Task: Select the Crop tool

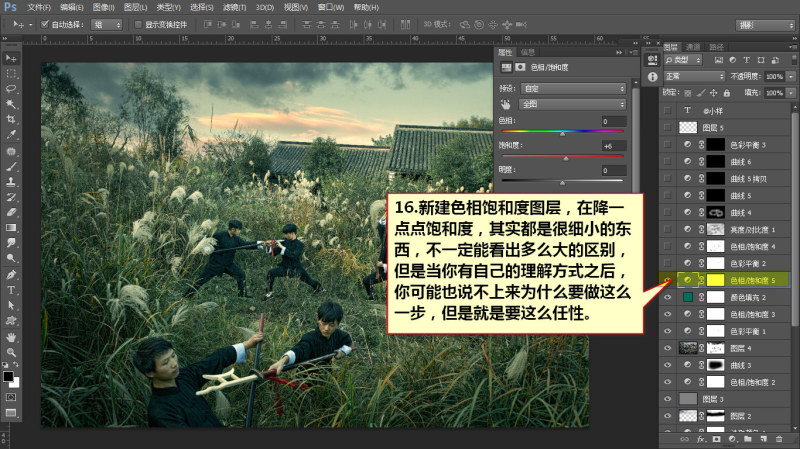Action: 11,119
